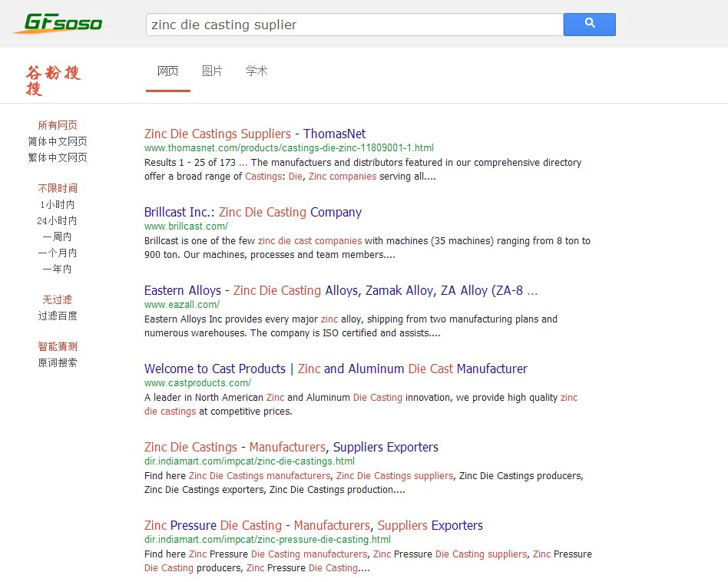Click the www.brillcast.com/ URL
Viewport: 728px width, 582px height.
click(186, 227)
